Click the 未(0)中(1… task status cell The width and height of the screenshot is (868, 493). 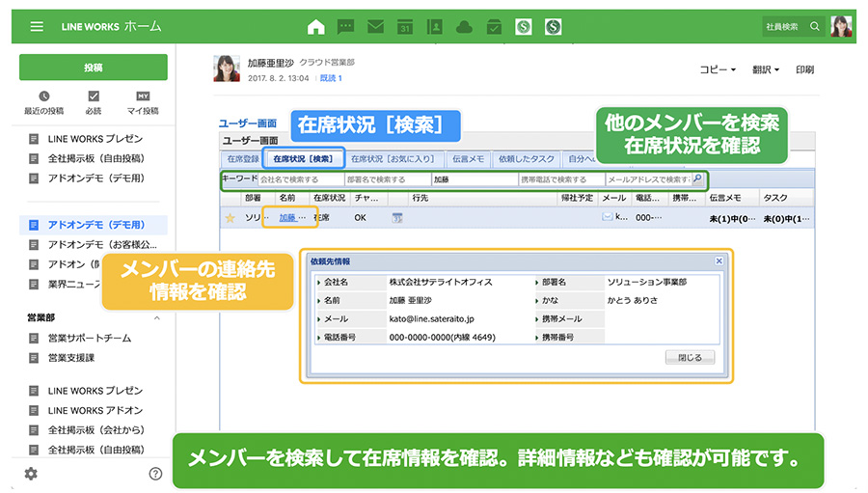pyautogui.click(x=786, y=219)
